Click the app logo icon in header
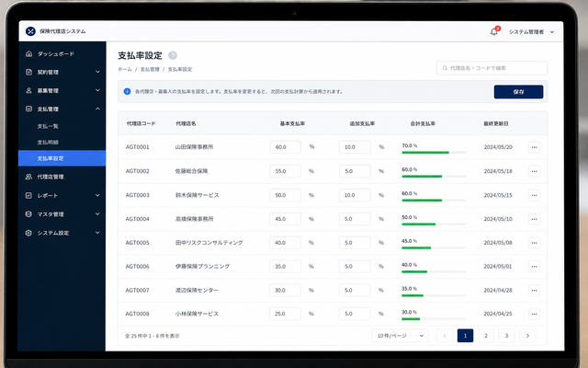Screen dimensions: 588x368 30,31
